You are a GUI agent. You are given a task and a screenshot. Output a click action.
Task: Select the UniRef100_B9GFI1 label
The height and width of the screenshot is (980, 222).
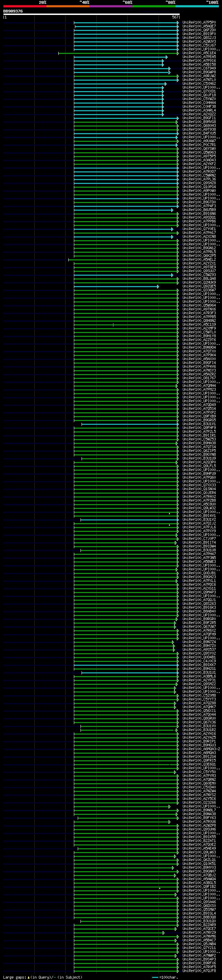tap(199, 118)
